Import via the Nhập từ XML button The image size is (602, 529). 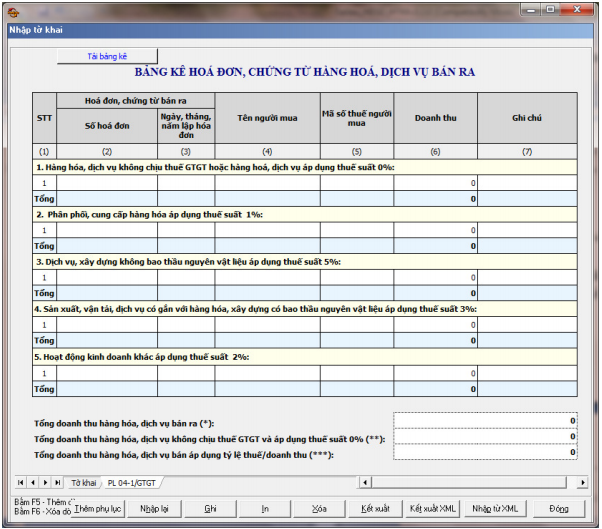[x=495, y=508]
